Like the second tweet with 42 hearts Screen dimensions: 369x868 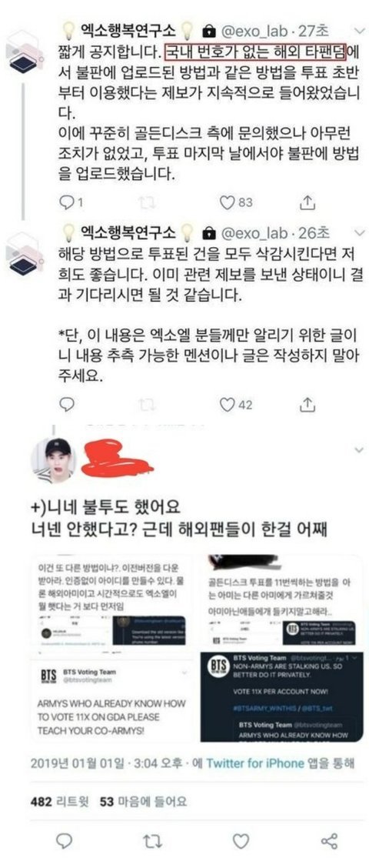pyautogui.click(x=228, y=406)
